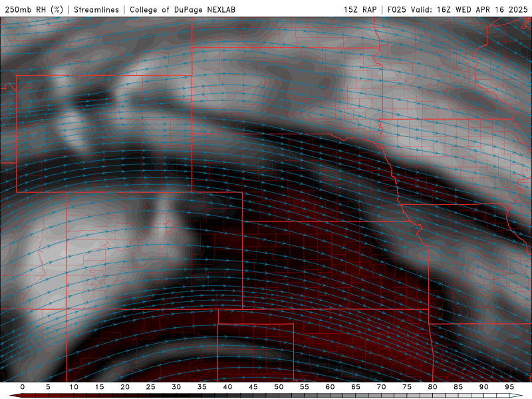Click the colorbar label 30
Image resolution: width=532 pixels, height=399 pixels.
pyautogui.click(x=176, y=387)
